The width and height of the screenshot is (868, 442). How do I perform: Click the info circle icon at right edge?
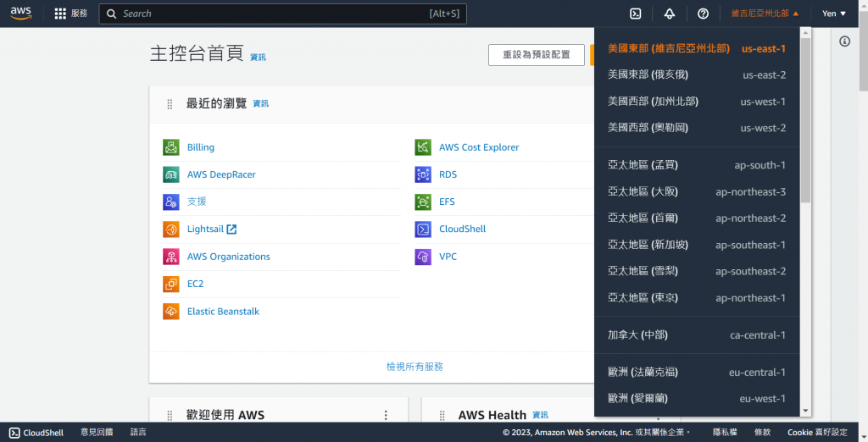click(844, 41)
